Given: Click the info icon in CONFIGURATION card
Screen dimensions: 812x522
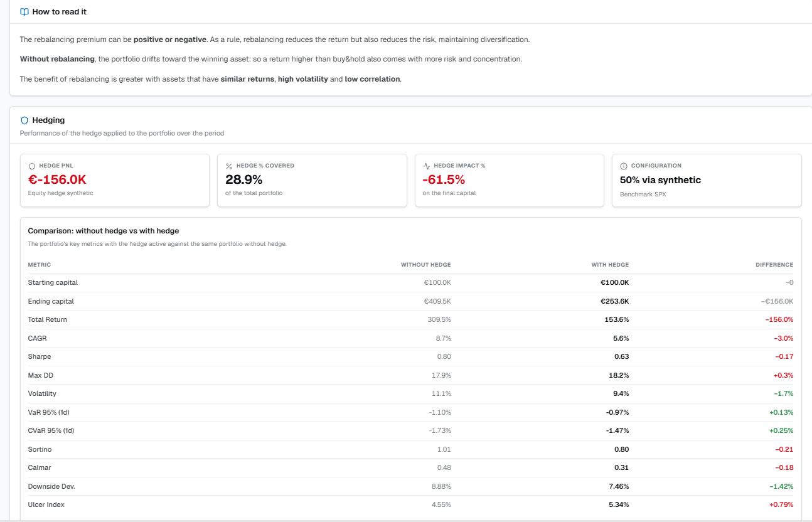Looking at the screenshot, I should coord(624,166).
